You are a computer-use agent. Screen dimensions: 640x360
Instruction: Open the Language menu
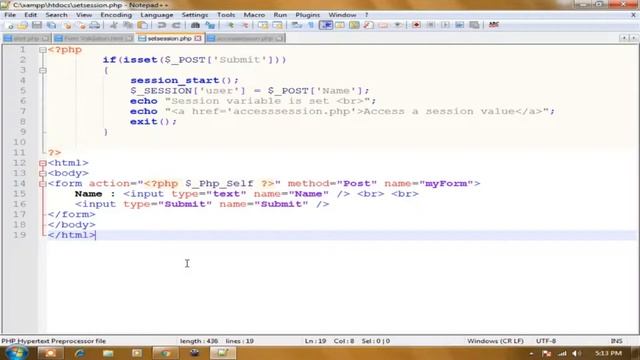157,15
